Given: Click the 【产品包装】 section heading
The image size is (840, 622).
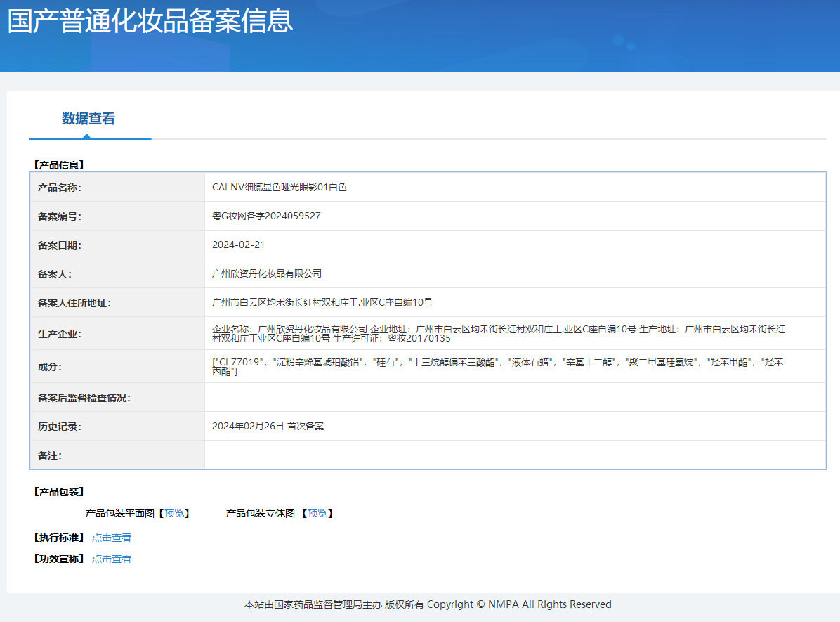Looking at the screenshot, I should click(x=59, y=492).
